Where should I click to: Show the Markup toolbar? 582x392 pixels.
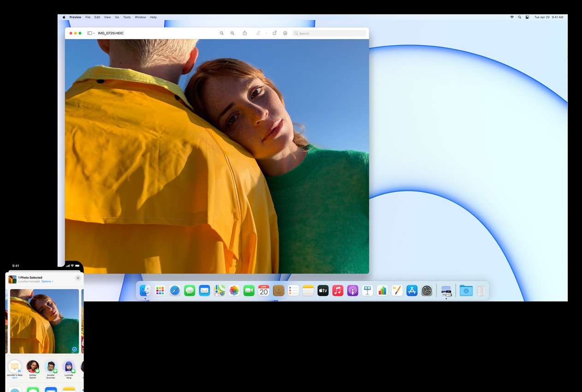pyautogui.click(x=285, y=33)
